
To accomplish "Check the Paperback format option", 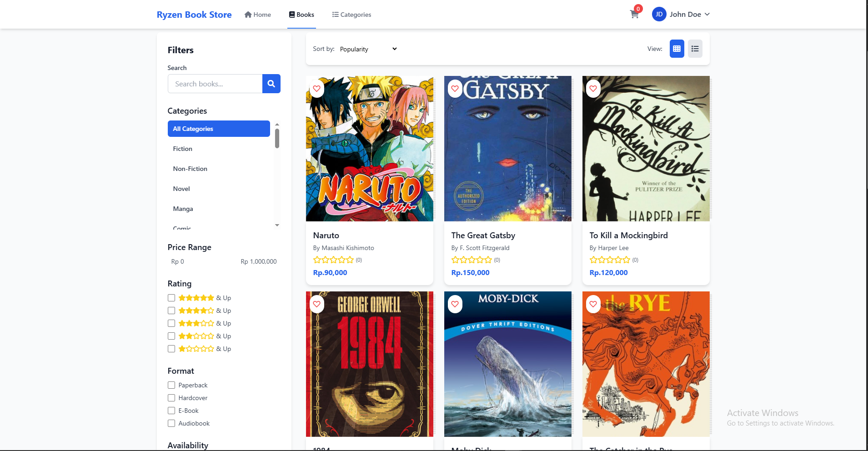I will (171, 385).
